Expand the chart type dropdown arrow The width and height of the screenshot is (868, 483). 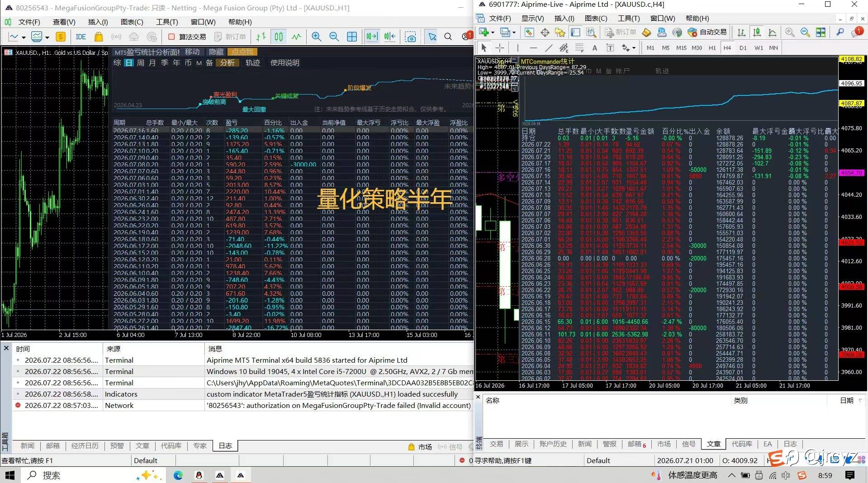pos(47,37)
